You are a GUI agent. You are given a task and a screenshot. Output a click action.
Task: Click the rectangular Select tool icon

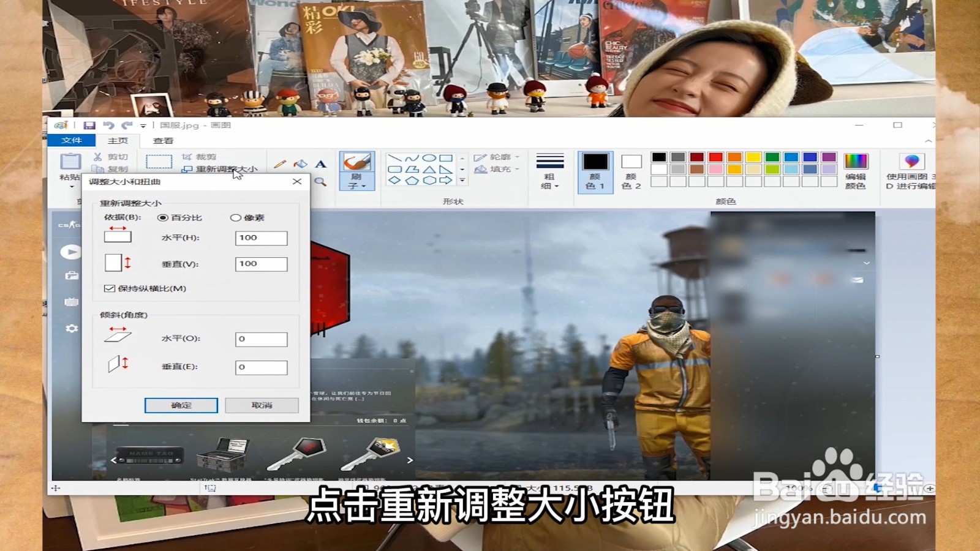click(x=159, y=162)
